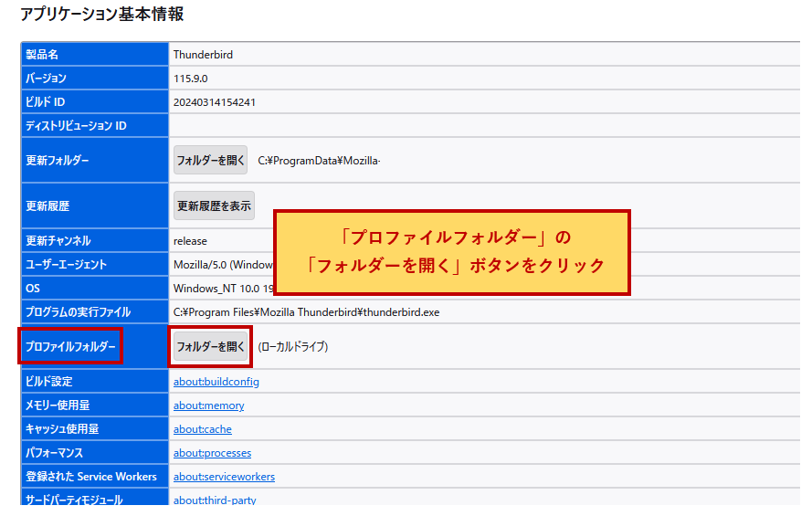Click the ビルド ID row header

pyautogui.click(x=95, y=102)
